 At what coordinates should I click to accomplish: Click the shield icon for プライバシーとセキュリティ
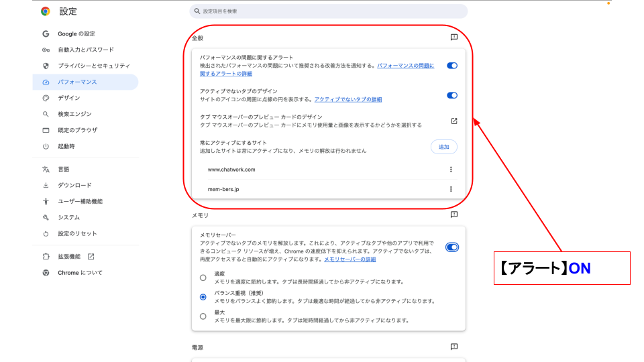click(46, 66)
